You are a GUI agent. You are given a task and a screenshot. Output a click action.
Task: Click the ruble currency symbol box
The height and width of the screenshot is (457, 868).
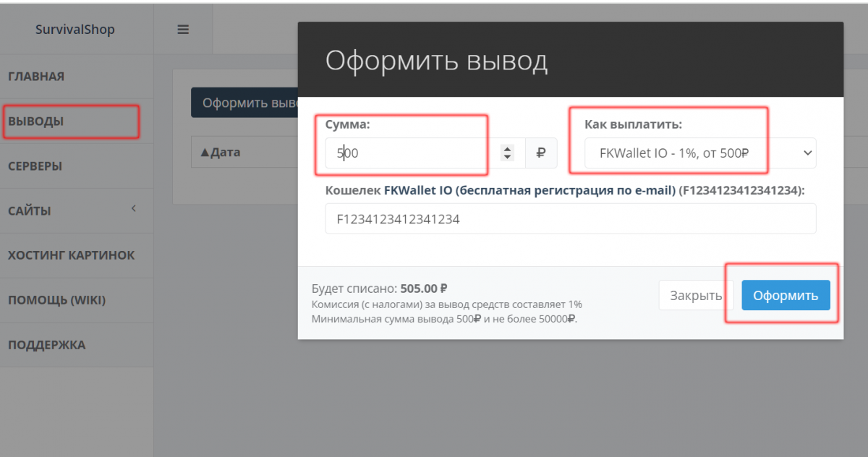(541, 153)
